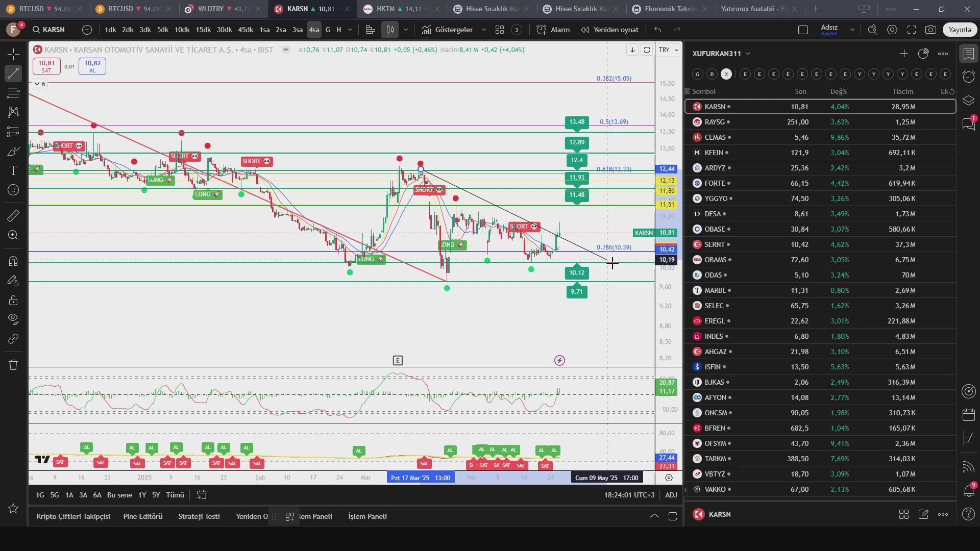Image resolution: width=980 pixels, height=551 pixels.
Task: Activate the zoom in tool
Action: pyautogui.click(x=13, y=235)
